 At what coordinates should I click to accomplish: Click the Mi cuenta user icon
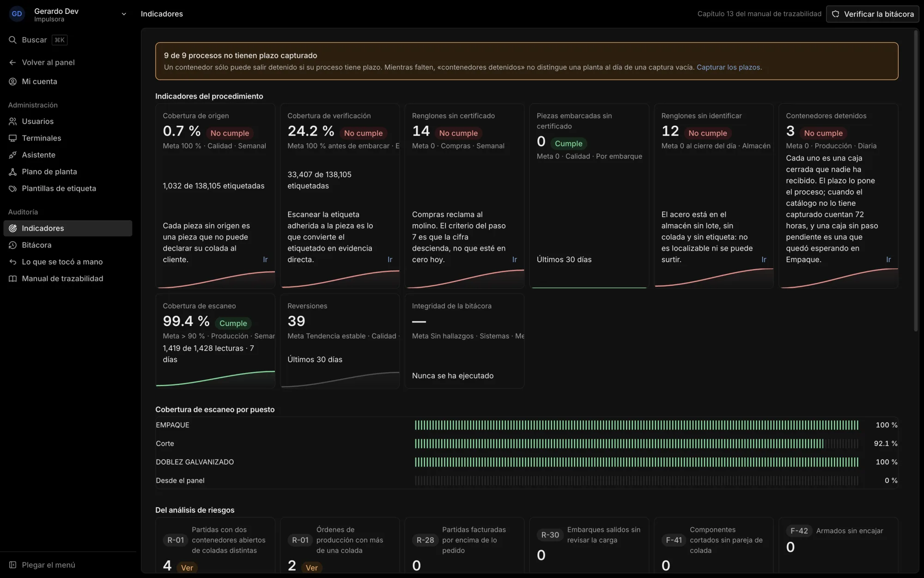coord(12,81)
